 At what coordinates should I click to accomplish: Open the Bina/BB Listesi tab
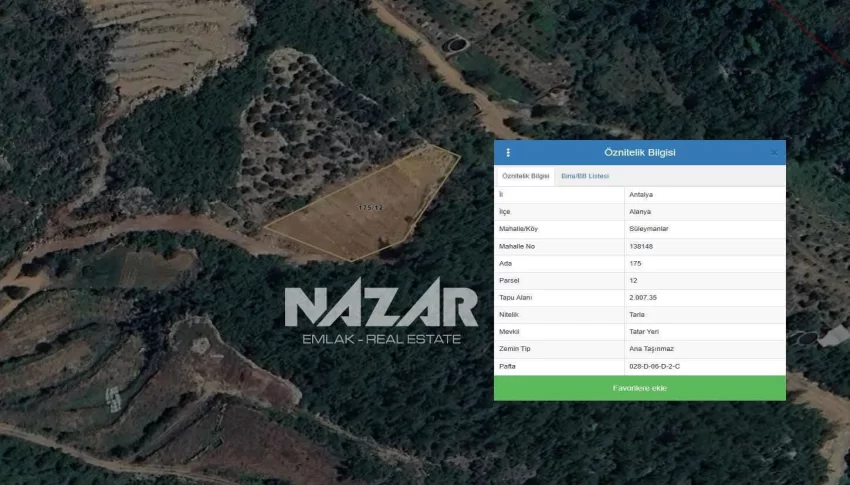coord(585,176)
